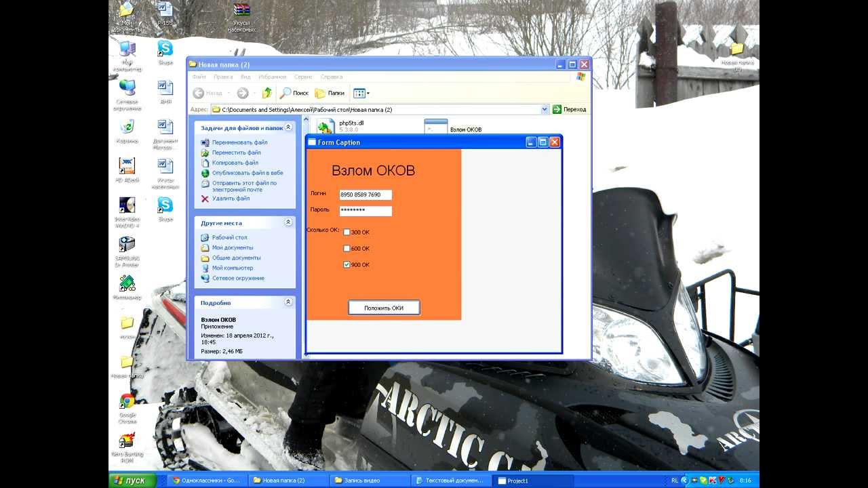Open the views mode dropdown
This screenshot has width=868, height=488.
(361, 93)
